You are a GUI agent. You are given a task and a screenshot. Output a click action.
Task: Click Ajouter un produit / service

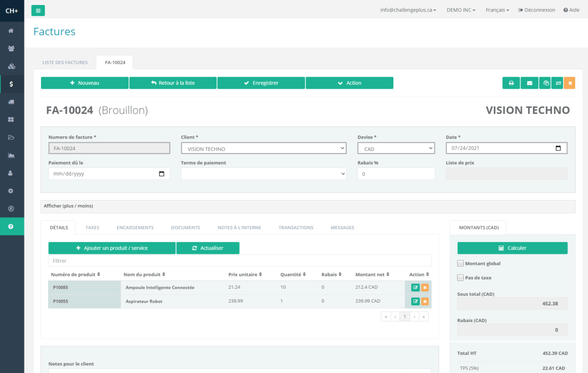click(111, 248)
